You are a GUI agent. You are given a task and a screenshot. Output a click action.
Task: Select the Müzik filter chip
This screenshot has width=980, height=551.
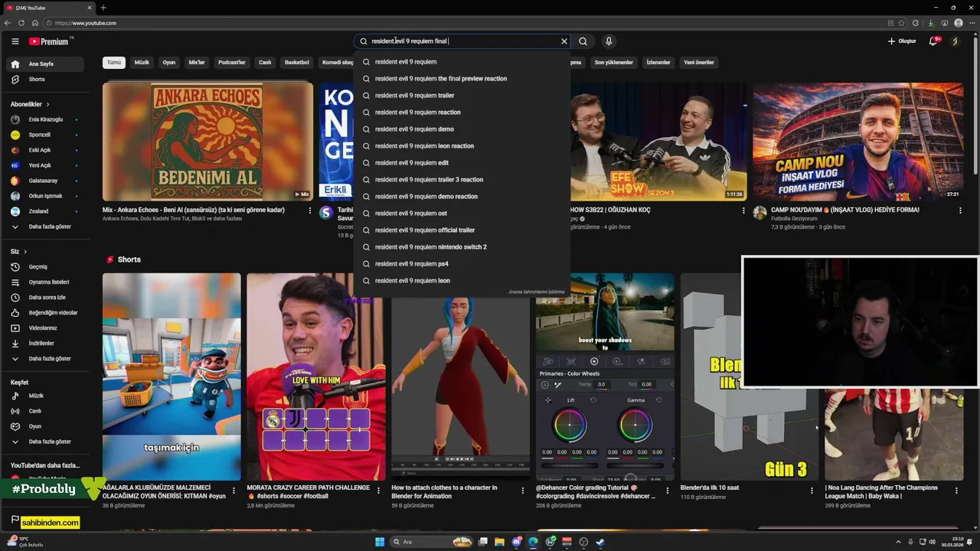[142, 63]
